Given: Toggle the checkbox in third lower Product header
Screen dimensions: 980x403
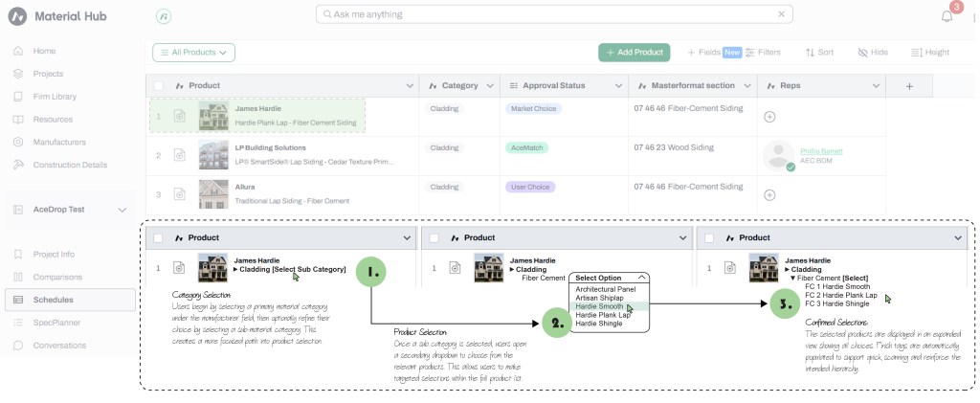Looking at the screenshot, I should click(x=707, y=237).
